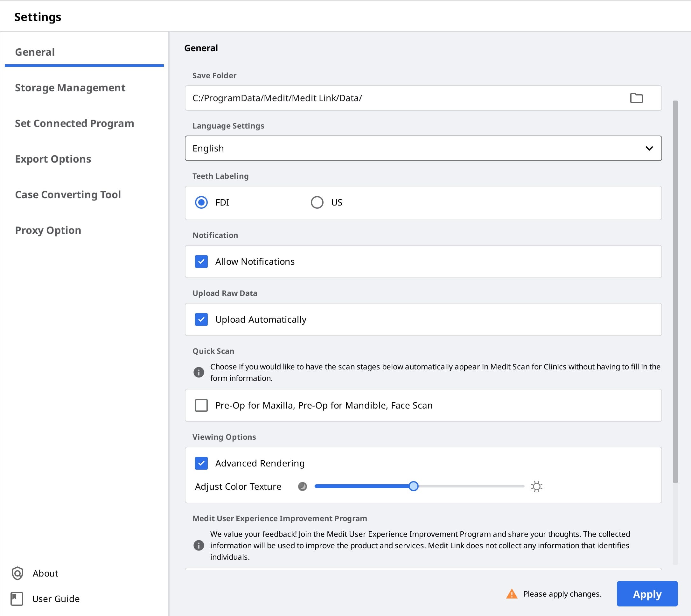
Task: Click the User Guide book icon
Action: pyautogui.click(x=17, y=599)
